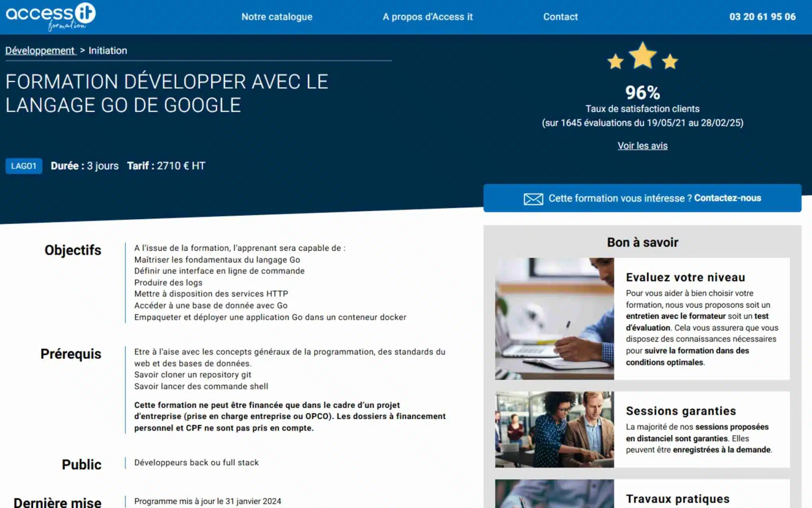Viewport: 812px width, 508px height.
Task: Click the Public section heading
Action: pyautogui.click(x=82, y=464)
